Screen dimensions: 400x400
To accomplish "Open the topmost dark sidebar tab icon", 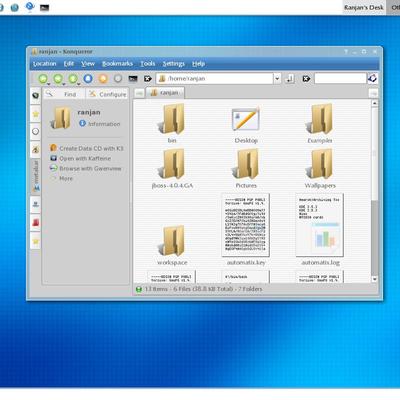I will (35, 96).
